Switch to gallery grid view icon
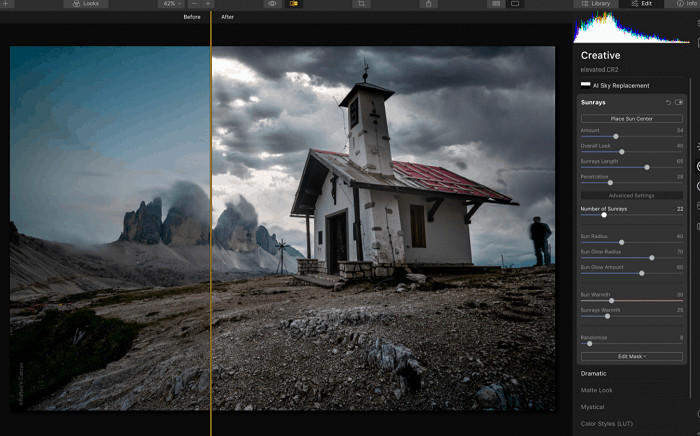This screenshot has width=700, height=436. click(x=496, y=4)
